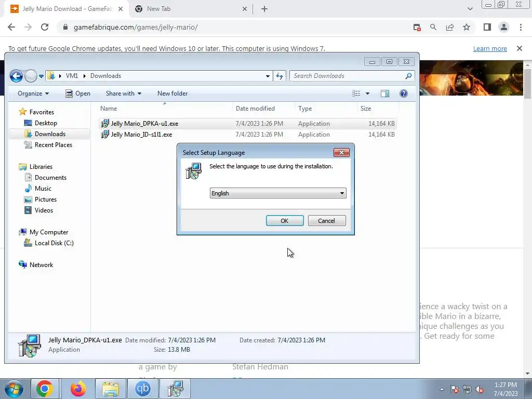
Task: Click Chrome's back arrow
Action: coord(11,27)
